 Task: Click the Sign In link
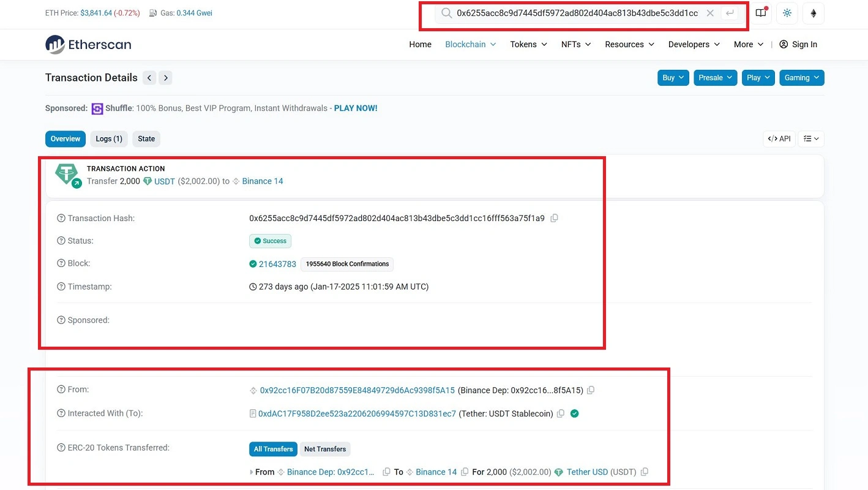click(x=798, y=44)
